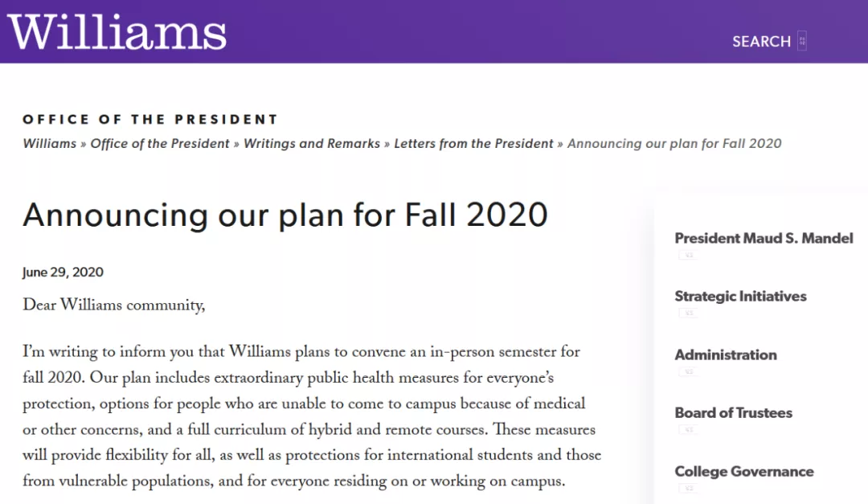
Task: Open Letters from the President breadcrumb
Action: pyautogui.click(x=473, y=144)
